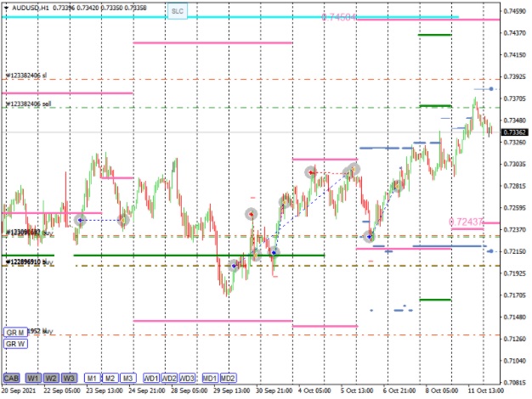Toggle the W2 level button

52,377
